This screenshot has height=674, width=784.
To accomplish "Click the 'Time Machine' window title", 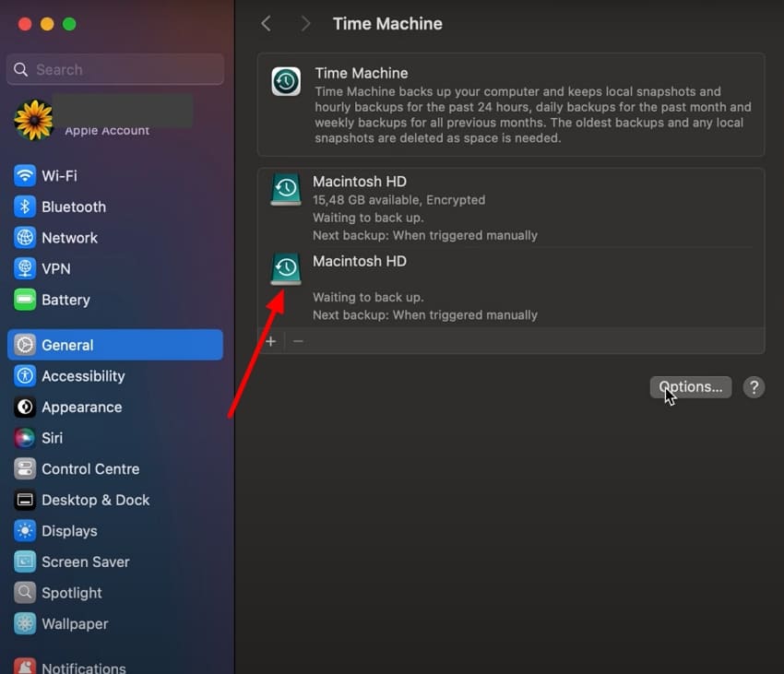I will click(x=387, y=23).
